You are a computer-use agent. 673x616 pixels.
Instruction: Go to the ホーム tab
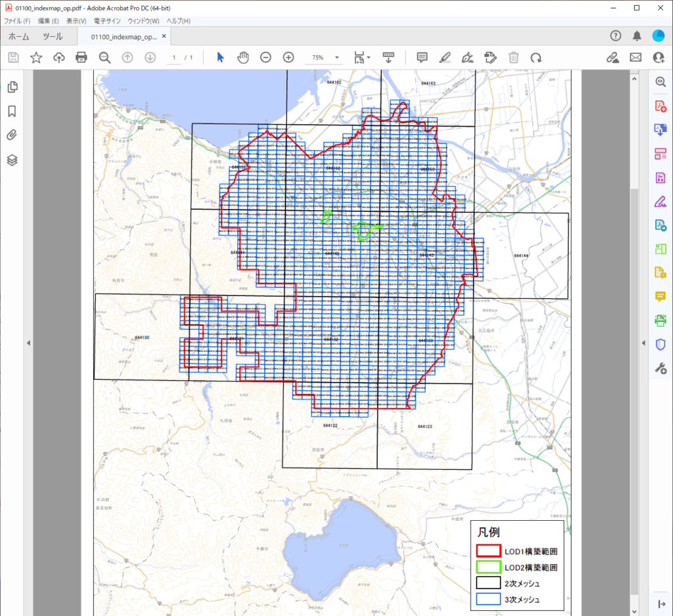[18, 37]
